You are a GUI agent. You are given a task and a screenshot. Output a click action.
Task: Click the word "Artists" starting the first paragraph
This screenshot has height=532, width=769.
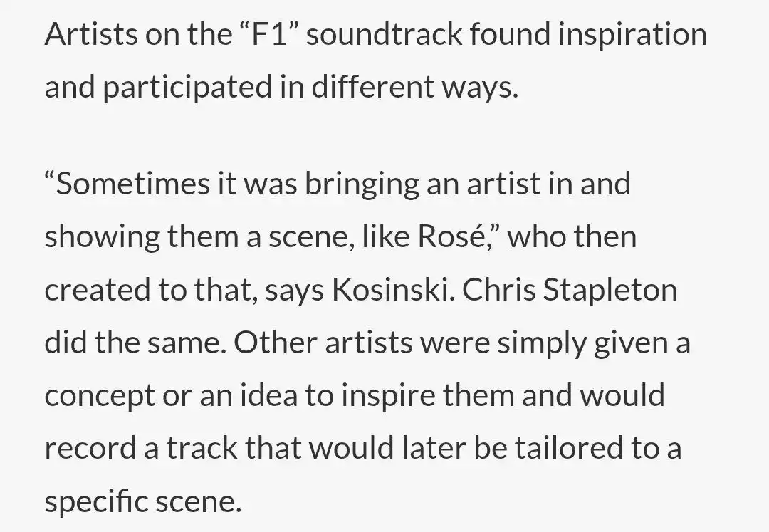point(91,34)
